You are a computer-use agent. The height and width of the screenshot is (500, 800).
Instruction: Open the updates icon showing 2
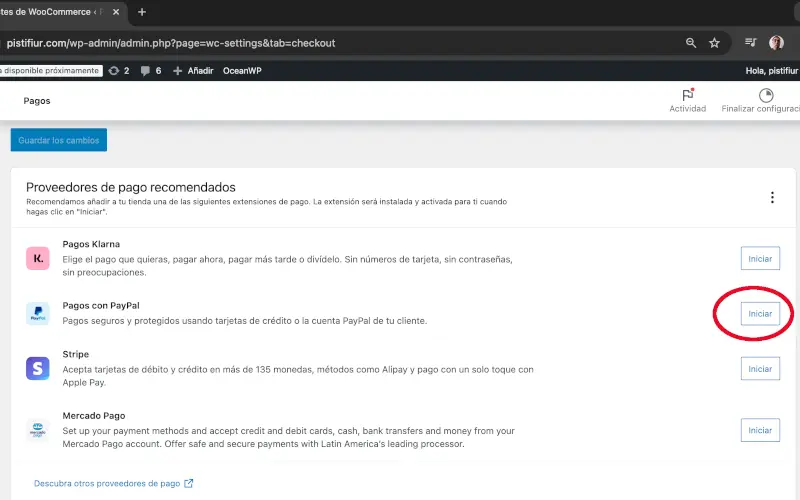[119, 71]
